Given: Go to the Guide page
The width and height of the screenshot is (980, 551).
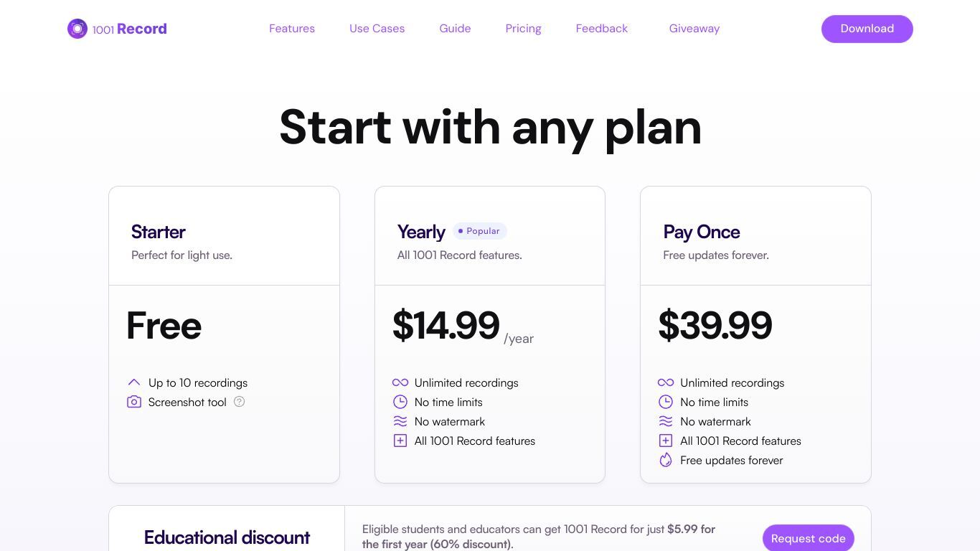Looking at the screenshot, I should [455, 29].
